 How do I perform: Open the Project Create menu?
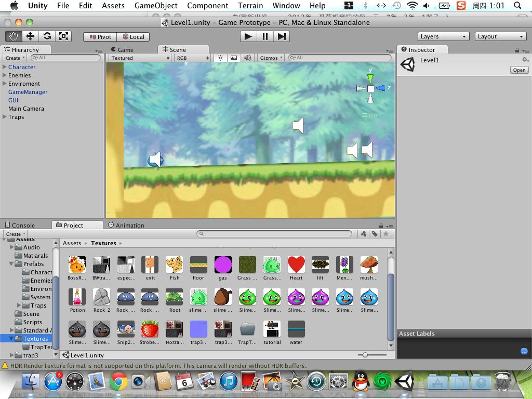16,234
